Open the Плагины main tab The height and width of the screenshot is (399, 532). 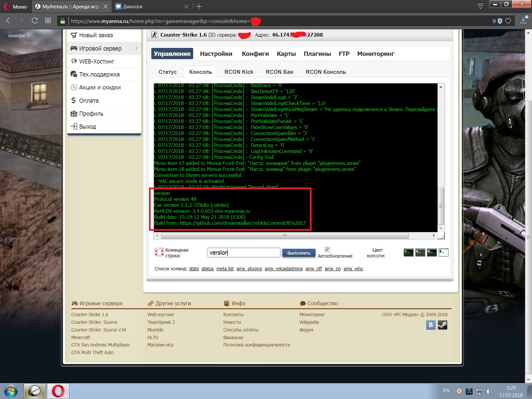317,54
